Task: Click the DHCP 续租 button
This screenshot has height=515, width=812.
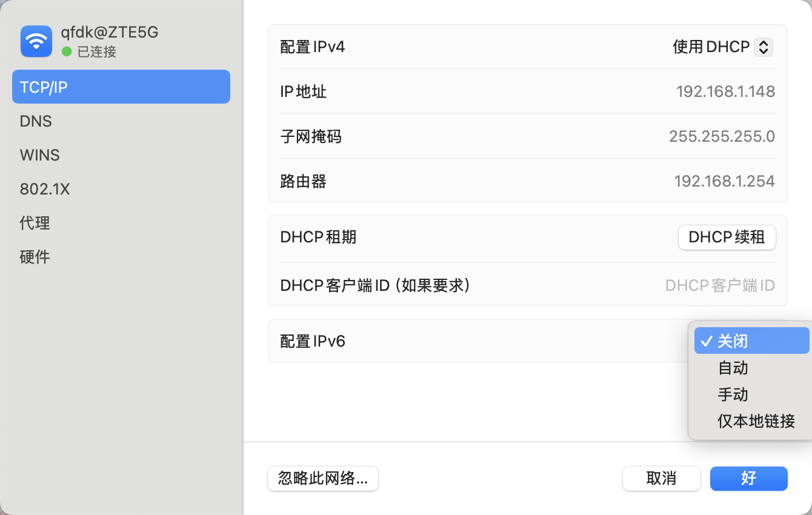Action: [727, 238]
